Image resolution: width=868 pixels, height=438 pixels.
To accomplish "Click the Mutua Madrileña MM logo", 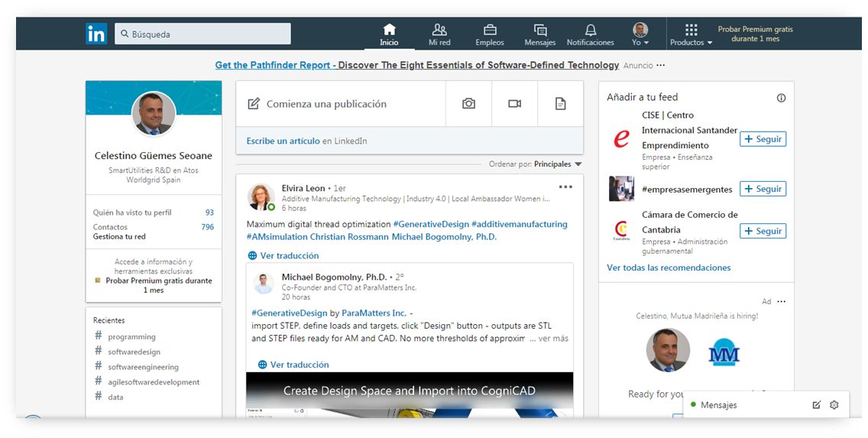I will [x=724, y=354].
